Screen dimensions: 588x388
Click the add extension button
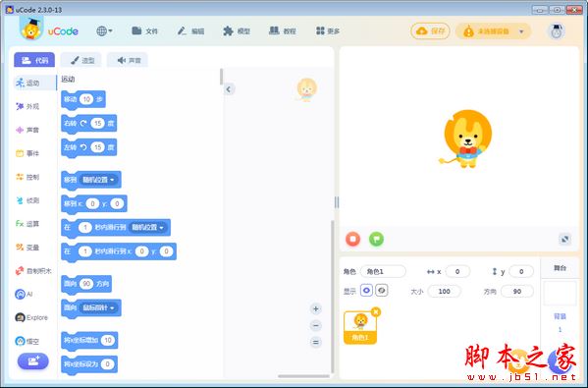33,361
